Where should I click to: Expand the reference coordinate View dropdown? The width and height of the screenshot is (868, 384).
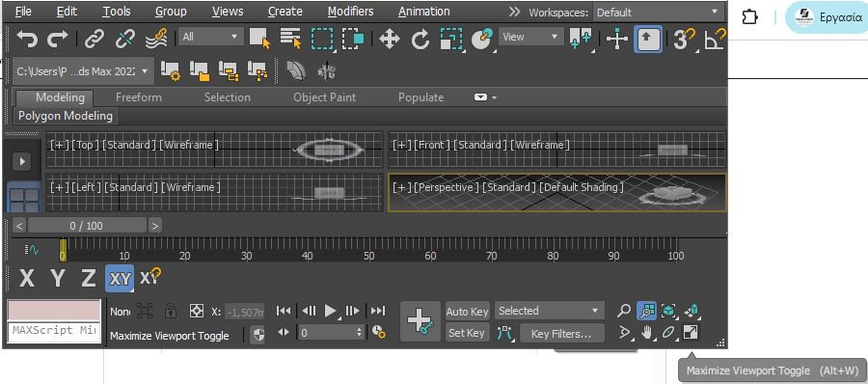coord(529,37)
